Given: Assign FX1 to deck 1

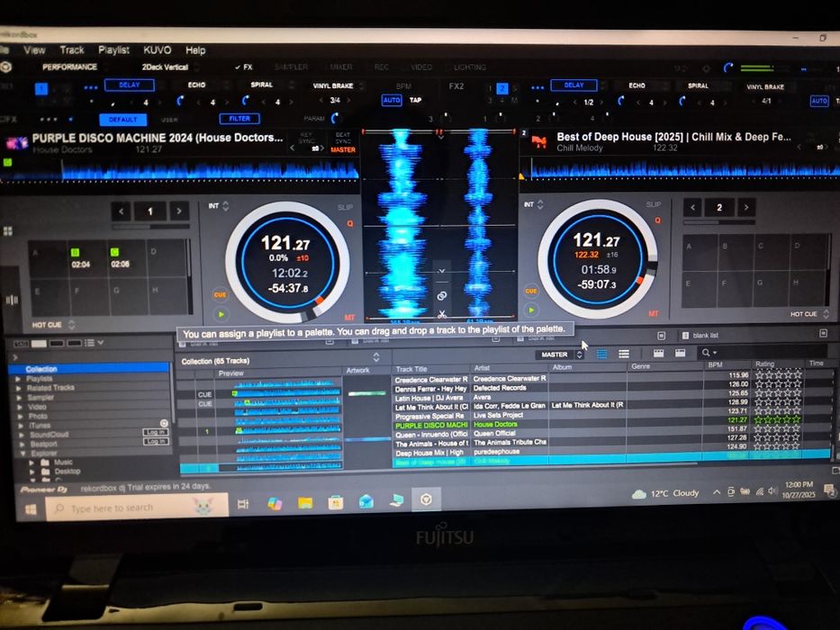Looking at the screenshot, I should (x=41, y=88).
